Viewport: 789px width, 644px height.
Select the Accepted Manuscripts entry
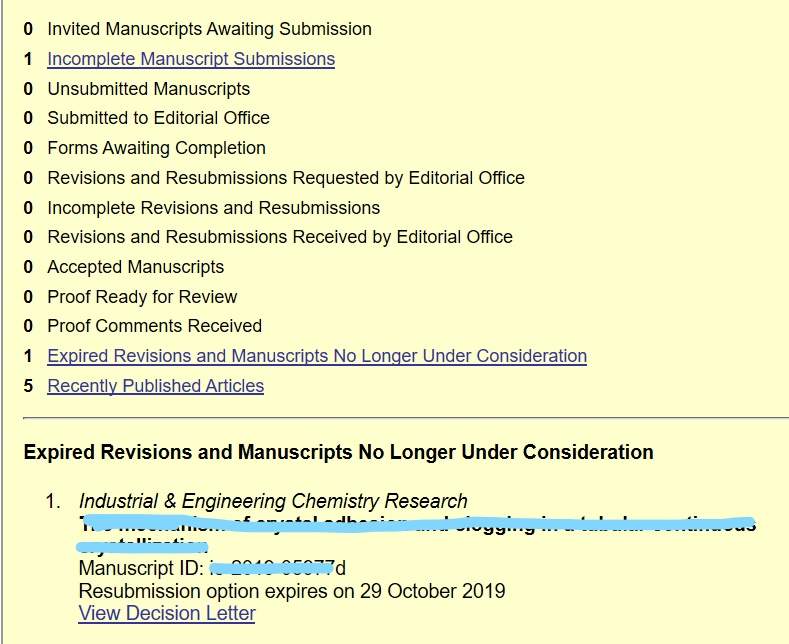coord(135,267)
